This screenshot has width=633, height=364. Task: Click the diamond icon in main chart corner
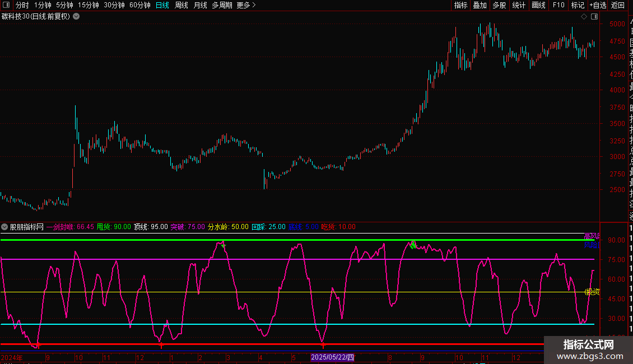point(584,17)
